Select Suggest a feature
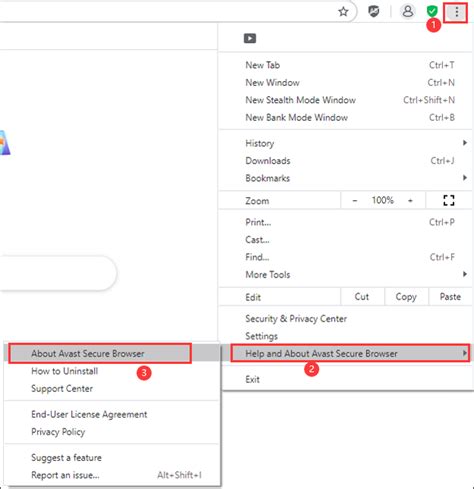 112,458
